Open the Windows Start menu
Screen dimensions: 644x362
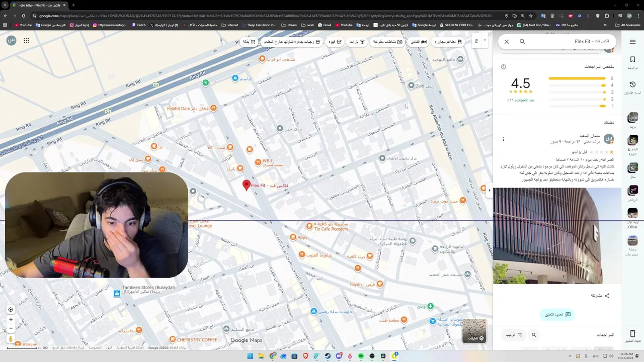(x=250, y=356)
